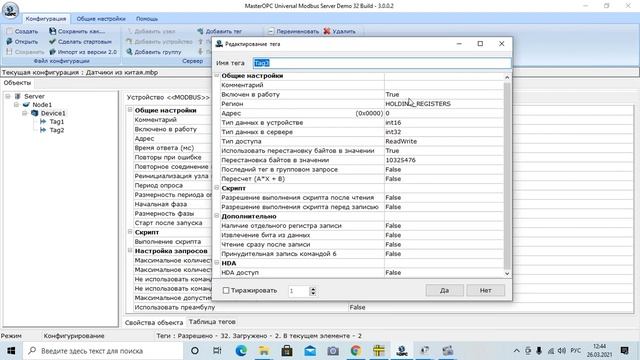Collapse Server node in object tree

pyautogui.click(x=8, y=96)
